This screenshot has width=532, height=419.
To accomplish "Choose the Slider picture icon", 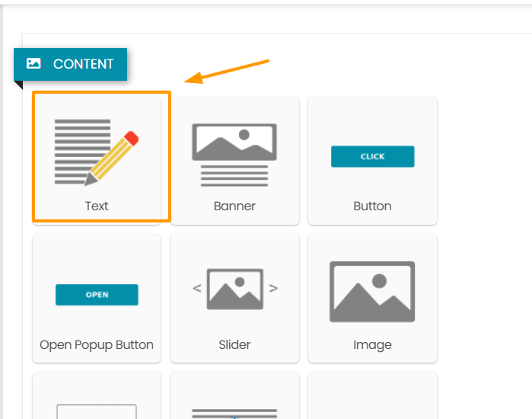I will point(234,289).
